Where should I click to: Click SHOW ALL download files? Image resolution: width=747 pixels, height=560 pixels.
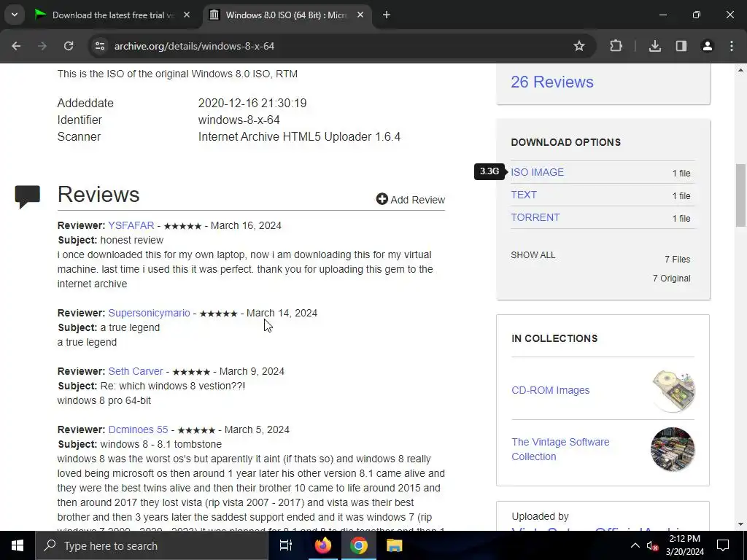[533, 255]
